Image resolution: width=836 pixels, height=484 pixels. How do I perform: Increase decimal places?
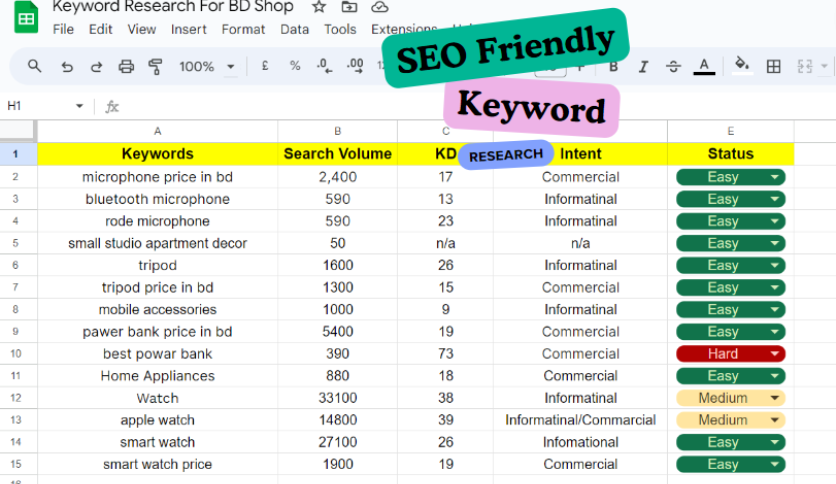(x=355, y=66)
